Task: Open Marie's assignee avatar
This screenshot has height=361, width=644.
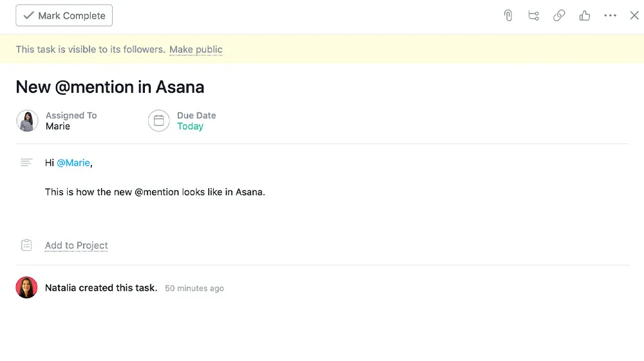Action: coord(27,121)
